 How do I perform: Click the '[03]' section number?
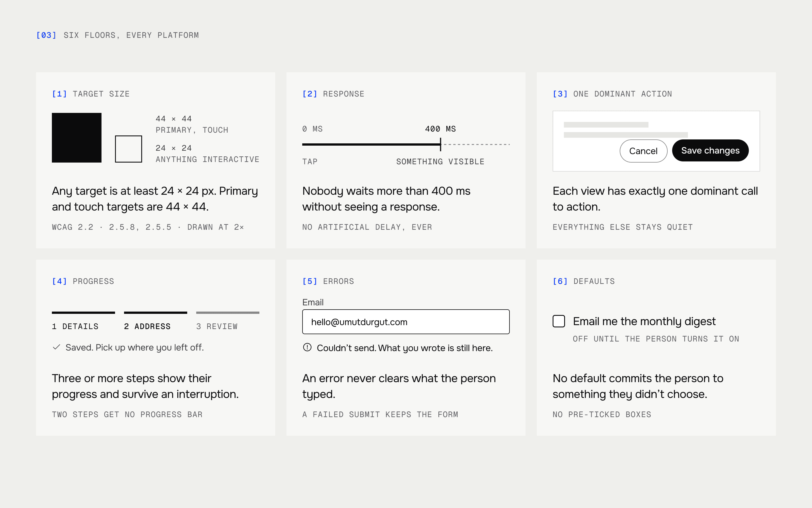pos(46,35)
